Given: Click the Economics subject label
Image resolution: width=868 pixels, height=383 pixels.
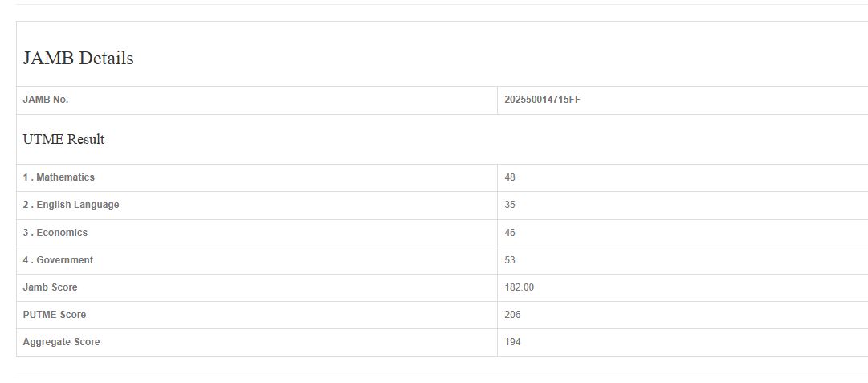Looking at the screenshot, I should tap(55, 233).
